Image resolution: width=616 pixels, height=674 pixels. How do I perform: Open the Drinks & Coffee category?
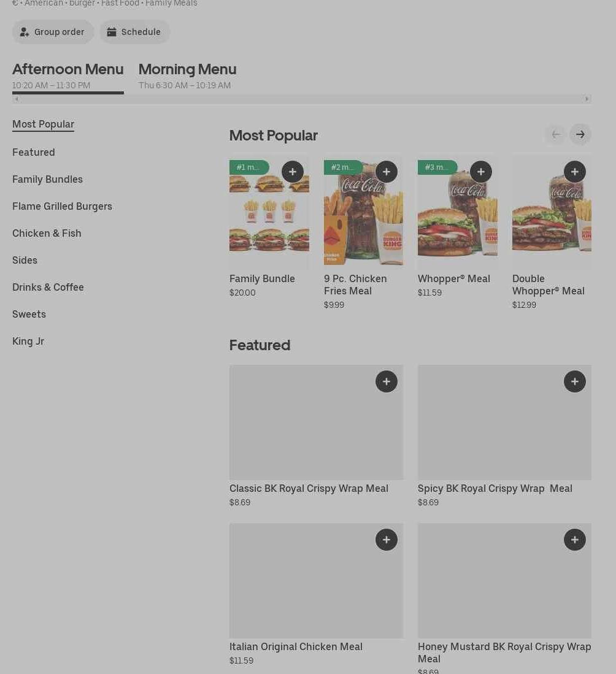point(48,287)
